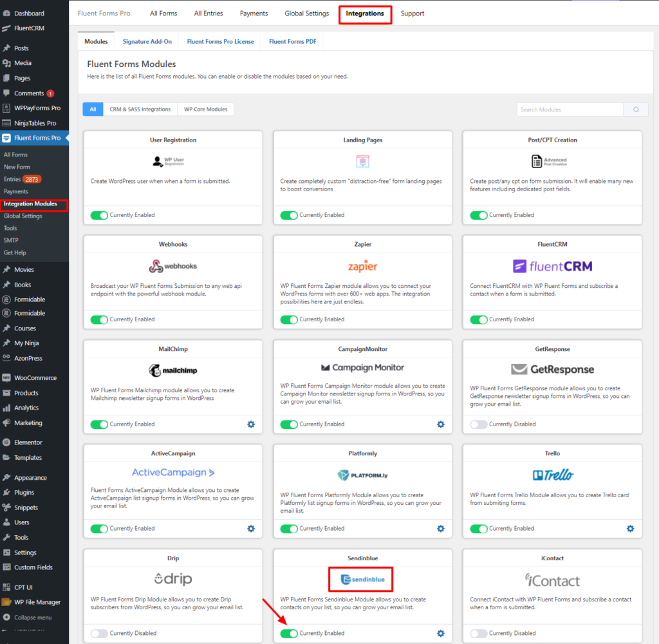Click the fluentCRM logo

pyautogui.click(x=552, y=266)
